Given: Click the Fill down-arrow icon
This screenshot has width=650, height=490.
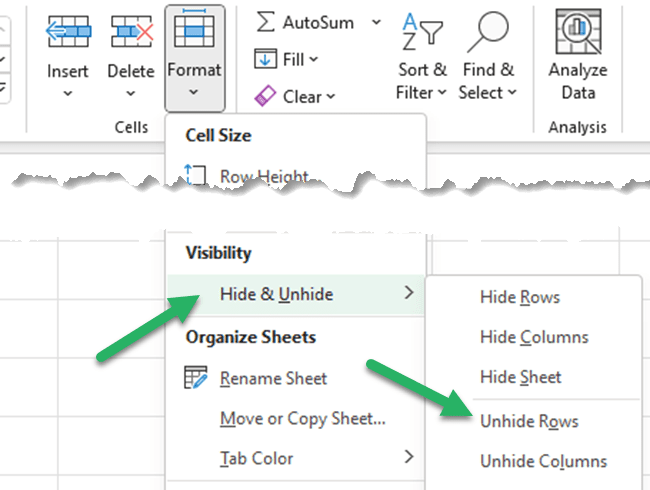Looking at the screenshot, I should point(266,59).
